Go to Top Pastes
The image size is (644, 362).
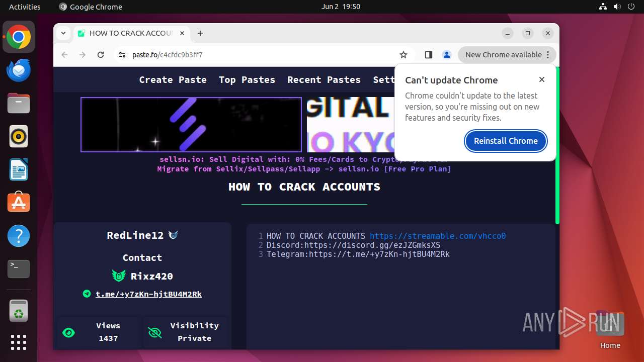[x=247, y=79]
